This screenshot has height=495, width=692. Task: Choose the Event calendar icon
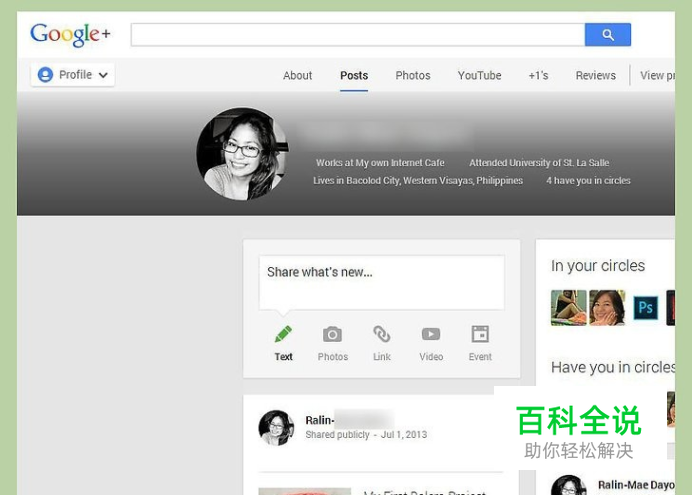click(480, 334)
